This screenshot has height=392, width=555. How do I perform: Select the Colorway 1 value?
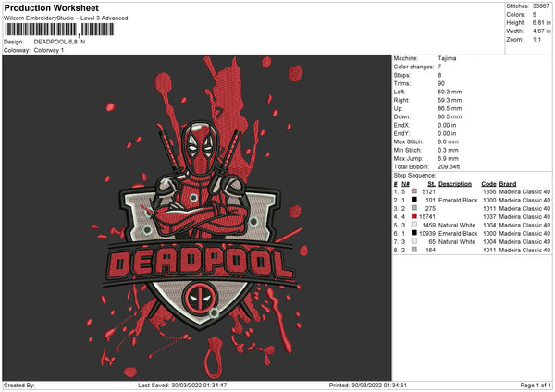coord(49,50)
